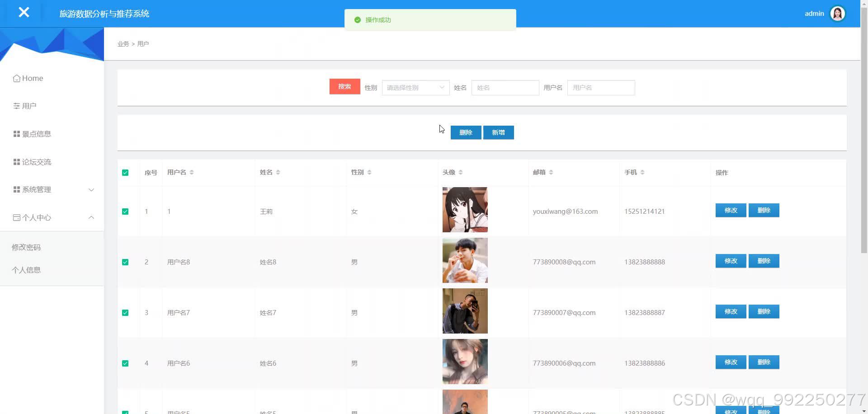Click 修改 for user 王莉
The height and width of the screenshot is (414, 868).
(x=731, y=210)
